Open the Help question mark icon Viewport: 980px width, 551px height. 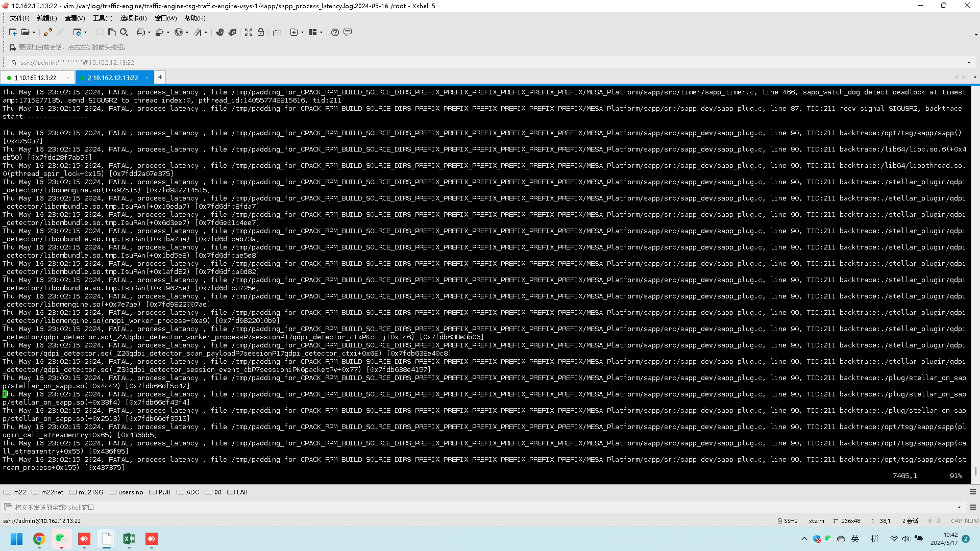click(335, 32)
